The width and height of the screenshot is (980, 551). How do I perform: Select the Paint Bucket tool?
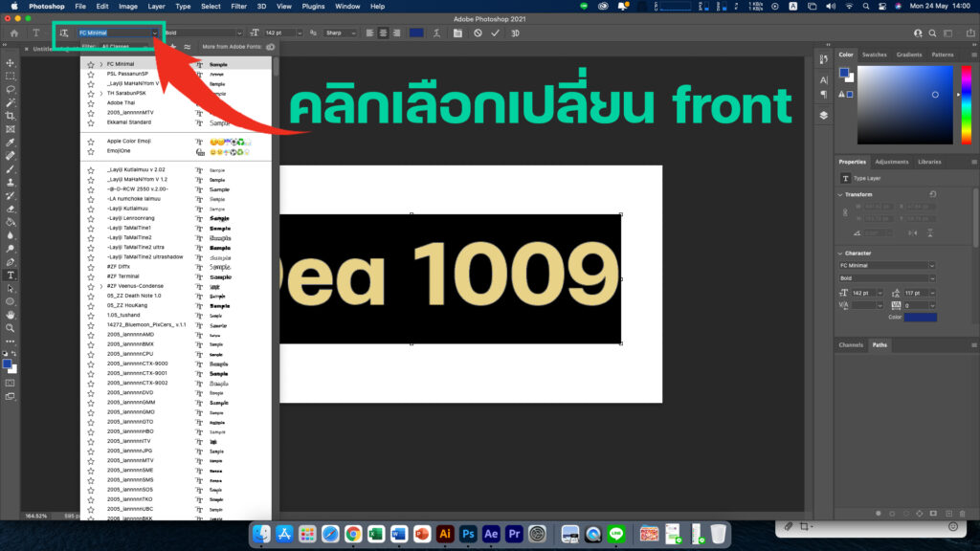(x=11, y=222)
